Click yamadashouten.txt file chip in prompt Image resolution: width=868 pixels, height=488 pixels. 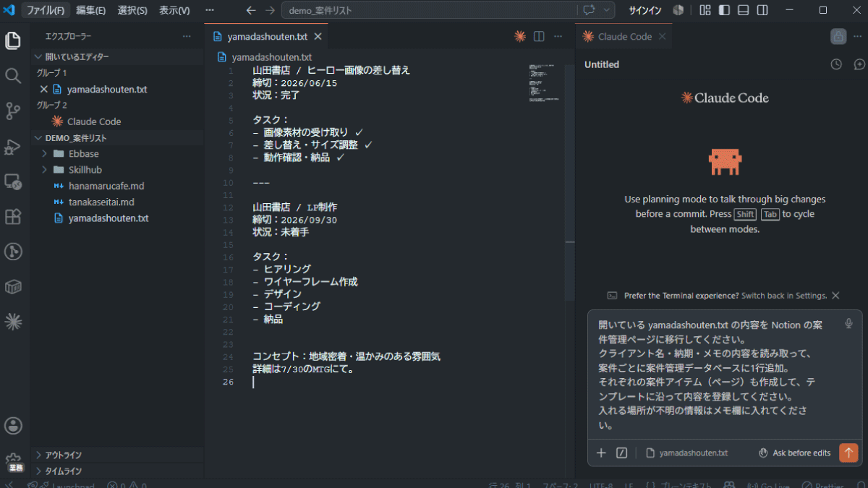[686, 453]
